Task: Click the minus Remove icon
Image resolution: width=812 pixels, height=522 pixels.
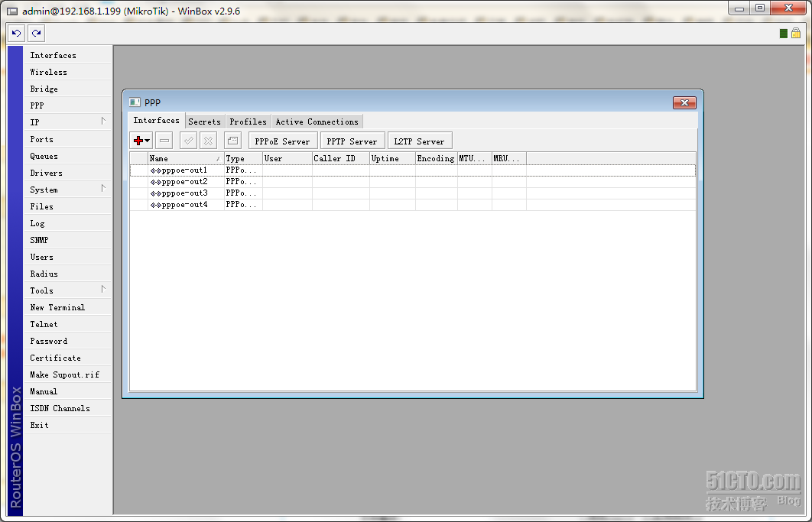Action: click(164, 141)
